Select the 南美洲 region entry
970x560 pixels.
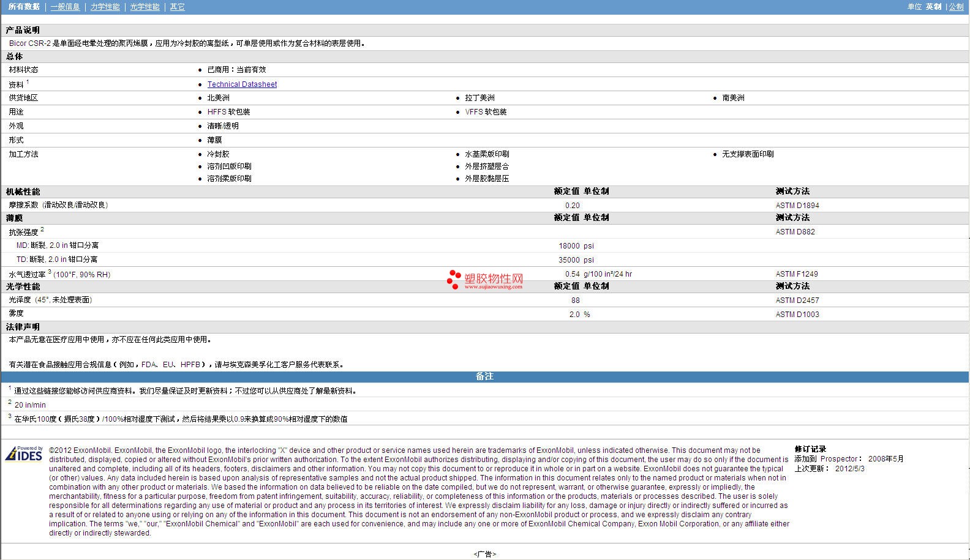(x=733, y=98)
